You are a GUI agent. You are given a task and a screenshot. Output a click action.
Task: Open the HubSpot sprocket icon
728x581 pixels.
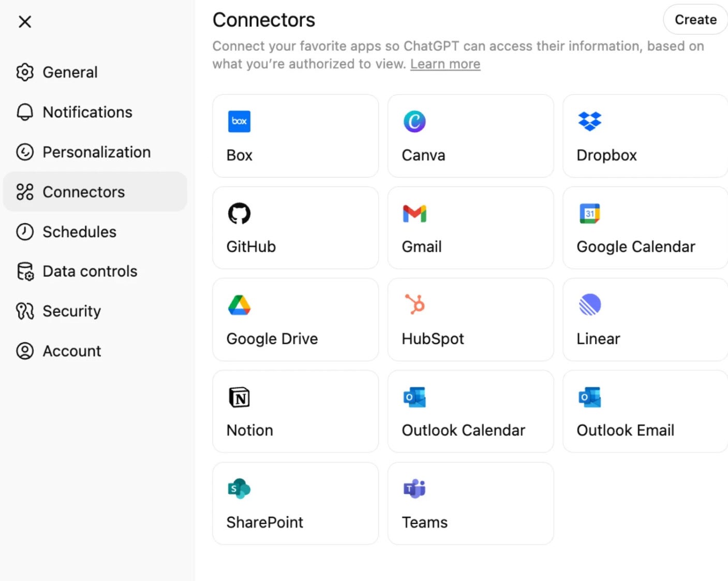(x=414, y=304)
